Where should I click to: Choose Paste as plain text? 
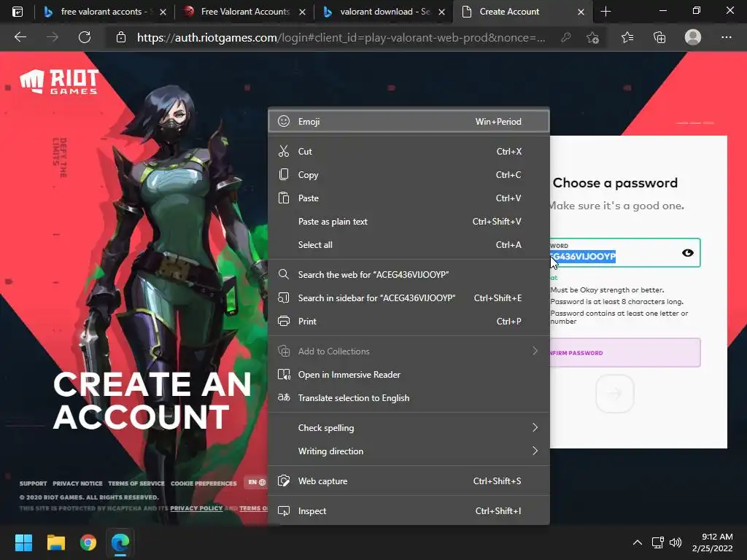pyautogui.click(x=409, y=222)
